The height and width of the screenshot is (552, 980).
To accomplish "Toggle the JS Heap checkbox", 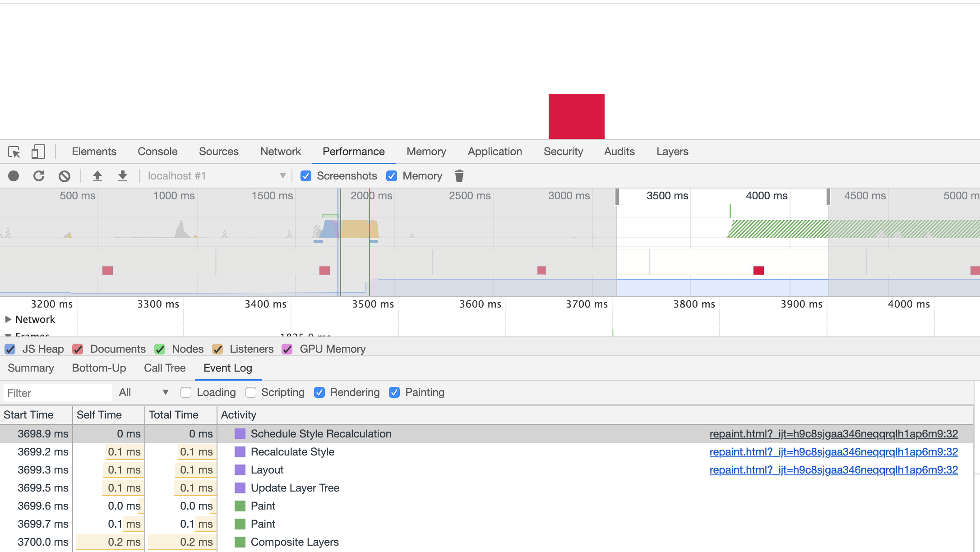I will [x=10, y=349].
